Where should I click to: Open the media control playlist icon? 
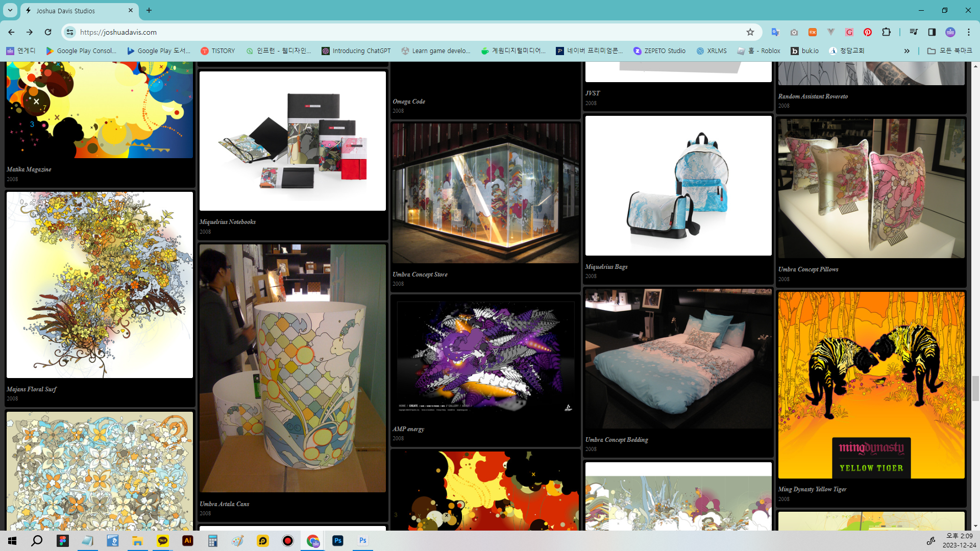[x=914, y=32]
